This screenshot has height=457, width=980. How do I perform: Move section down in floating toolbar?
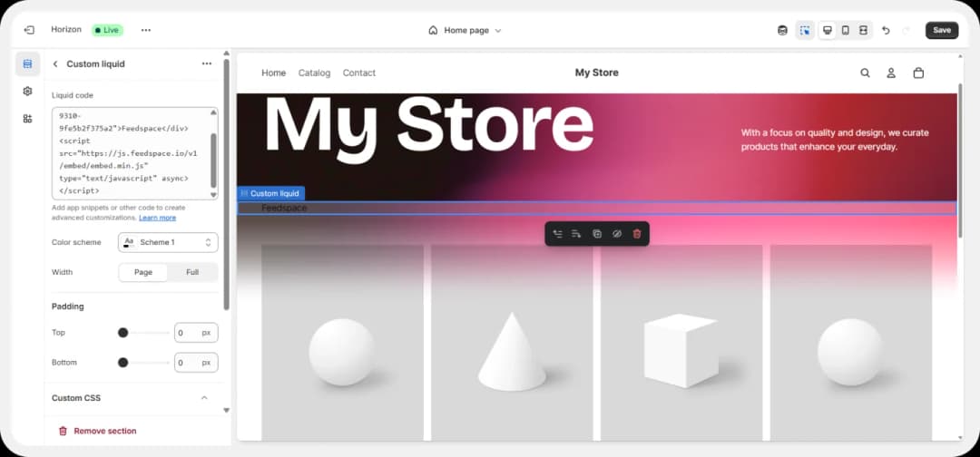tap(576, 234)
